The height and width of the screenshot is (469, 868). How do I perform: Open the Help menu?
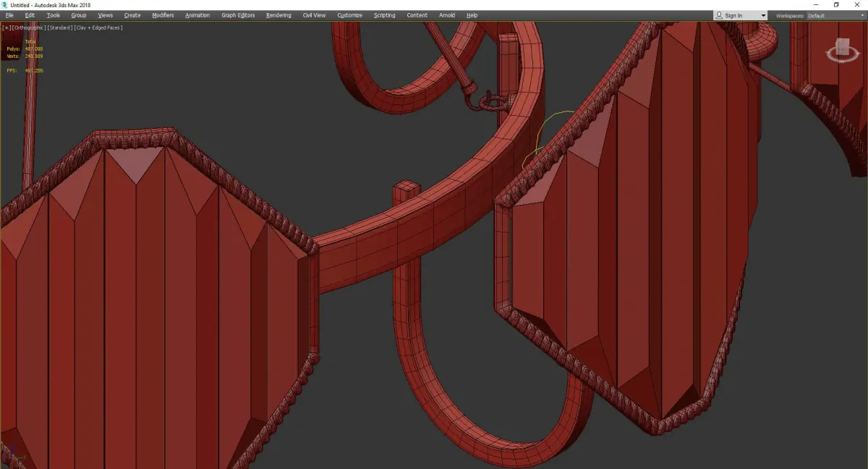click(x=472, y=15)
